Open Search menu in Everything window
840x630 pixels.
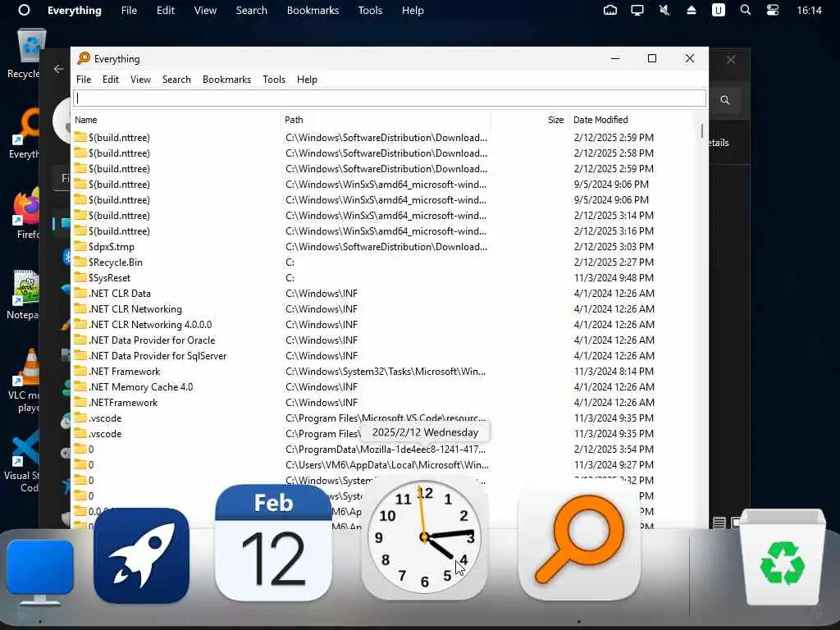pyautogui.click(x=176, y=80)
